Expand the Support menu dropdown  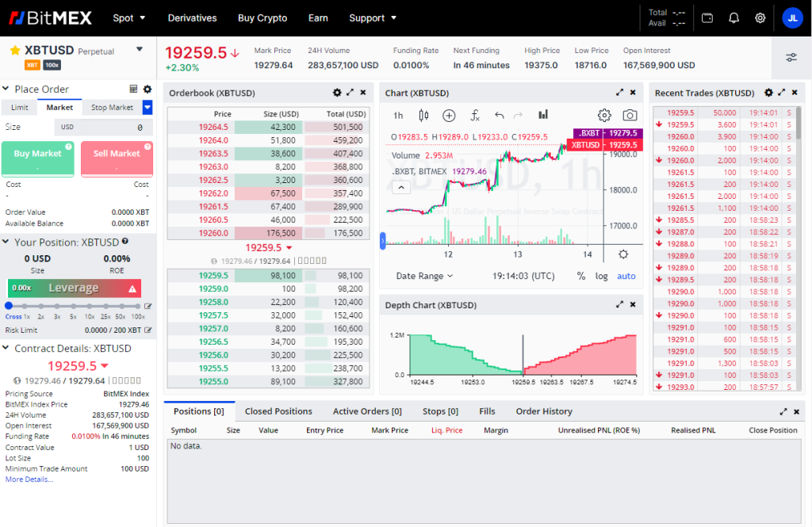pyautogui.click(x=372, y=17)
